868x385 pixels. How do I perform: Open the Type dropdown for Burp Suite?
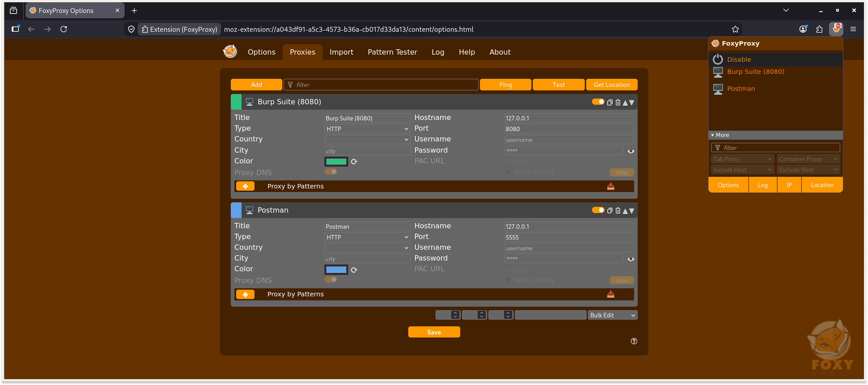click(x=367, y=129)
